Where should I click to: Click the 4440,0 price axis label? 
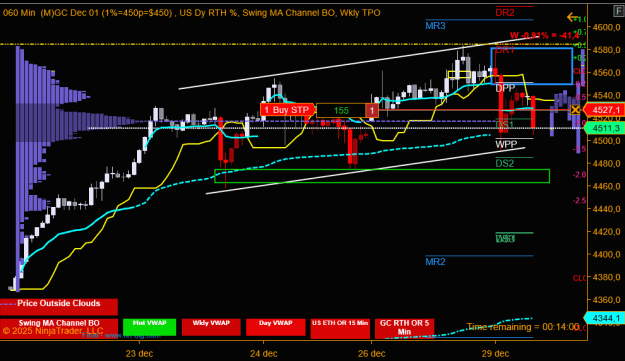(x=606, y=209)
